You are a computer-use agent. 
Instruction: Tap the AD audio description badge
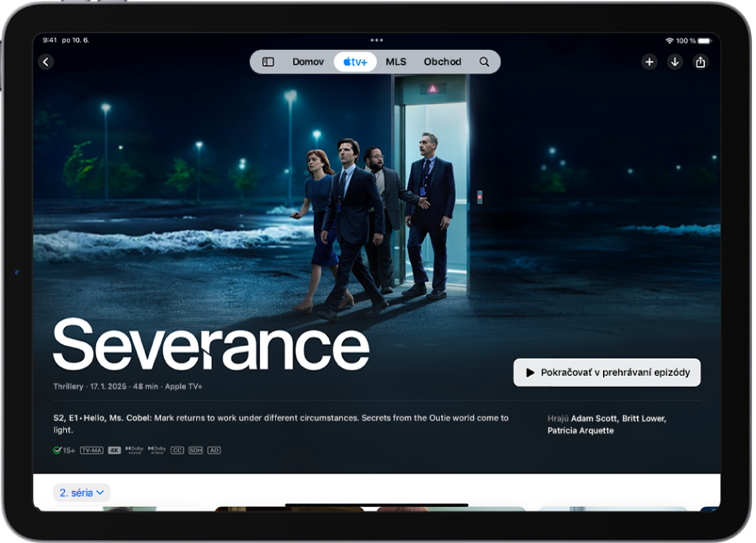tap(214, 450)
